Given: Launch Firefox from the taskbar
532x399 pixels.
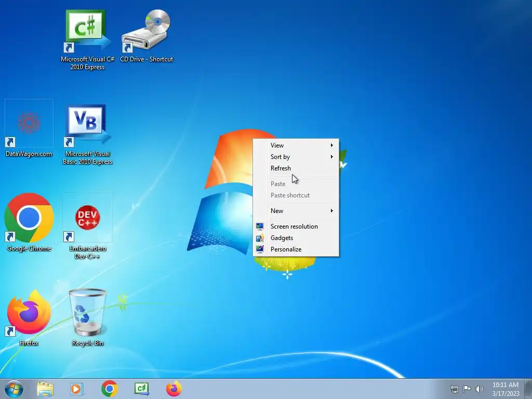Looking at the screenshot, I should point(174,389).
